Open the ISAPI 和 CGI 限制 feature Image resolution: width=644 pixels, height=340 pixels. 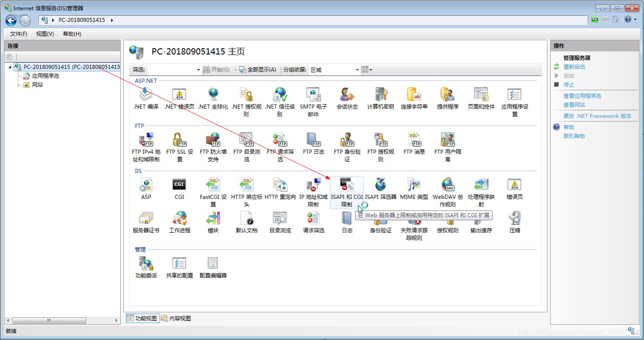(347, 192)
